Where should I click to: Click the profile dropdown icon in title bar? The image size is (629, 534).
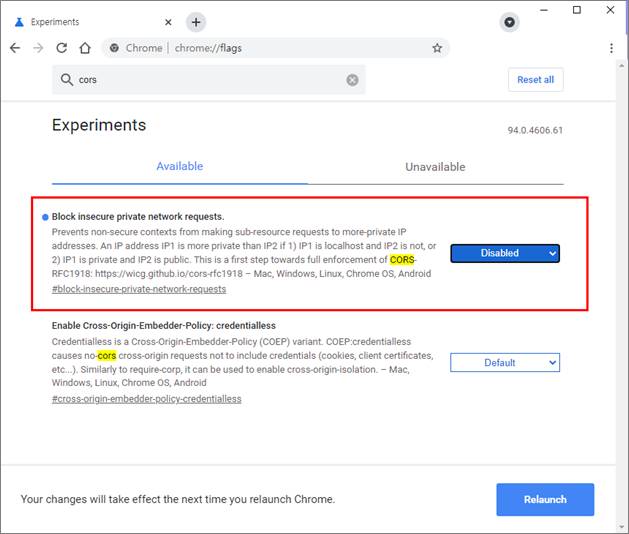(510, 22)
